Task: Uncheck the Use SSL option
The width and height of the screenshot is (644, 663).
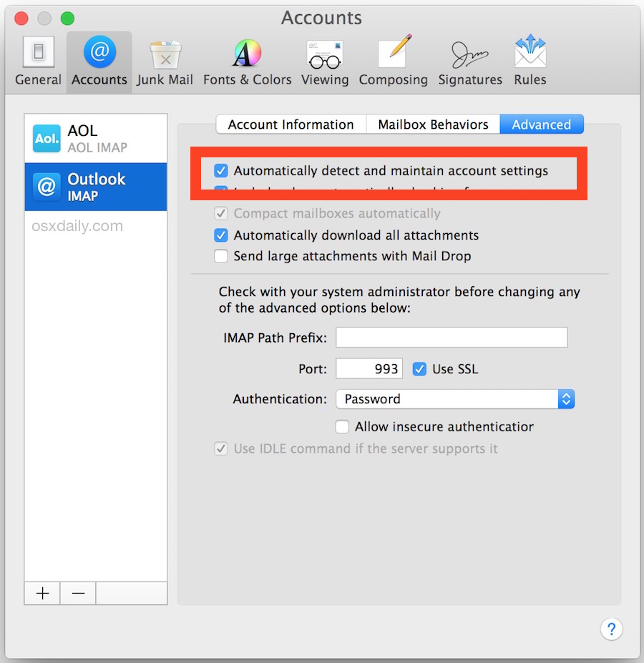Action: pyautogui.click(x=419, y=368)
